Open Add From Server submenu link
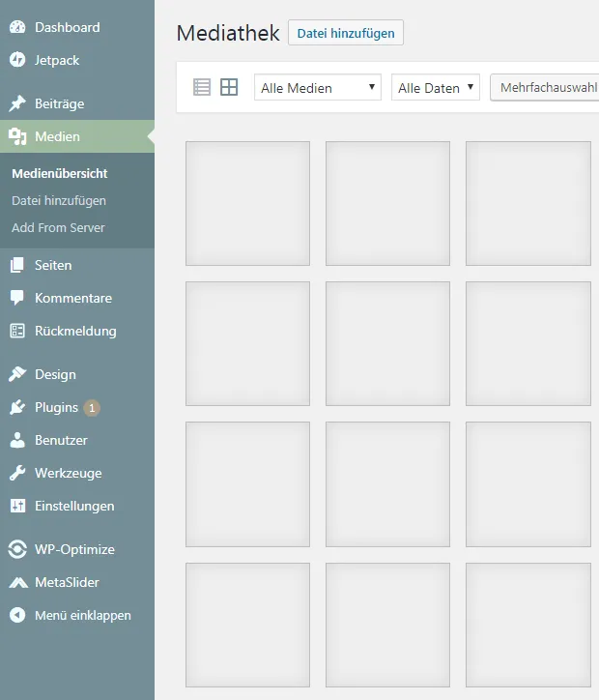This screenshot has height=700, width=599. [58, 227]
